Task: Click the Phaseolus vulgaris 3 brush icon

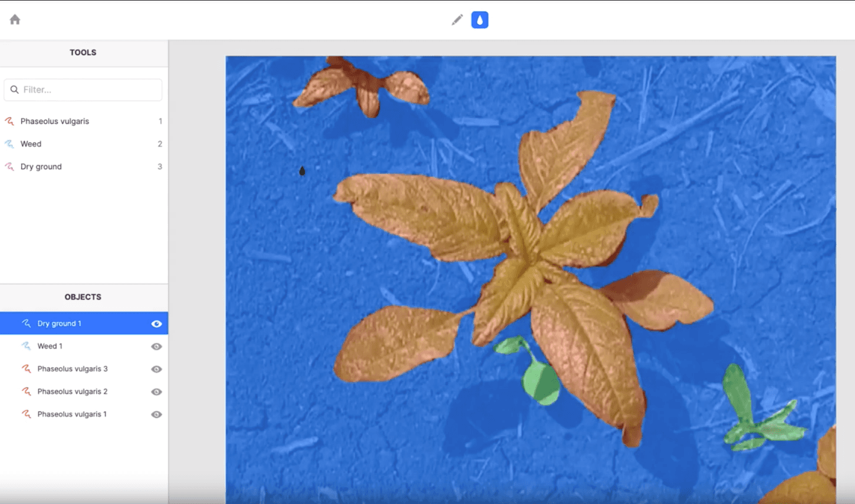Action: [27, 368]
